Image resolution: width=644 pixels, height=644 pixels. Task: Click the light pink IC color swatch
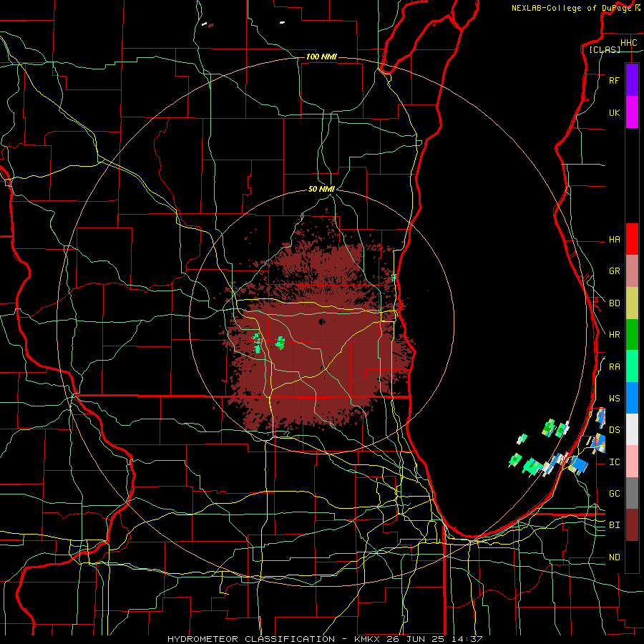point(632,462)
